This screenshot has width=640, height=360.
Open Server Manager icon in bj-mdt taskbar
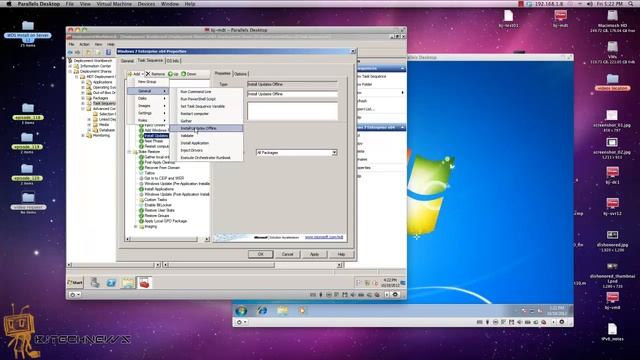95,282
